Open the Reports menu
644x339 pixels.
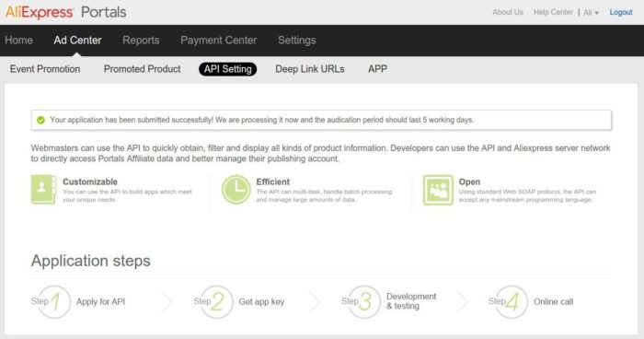(x=141, y=41)
